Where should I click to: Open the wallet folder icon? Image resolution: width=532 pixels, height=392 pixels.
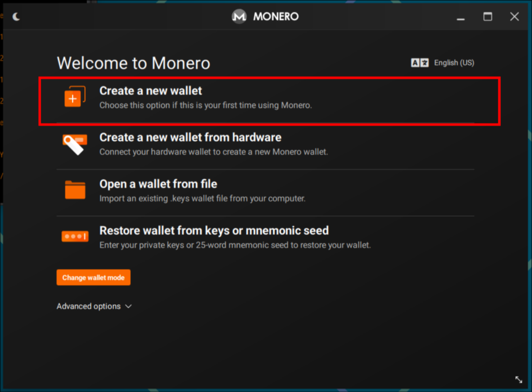pyautogui.click(x=74, y=190)
